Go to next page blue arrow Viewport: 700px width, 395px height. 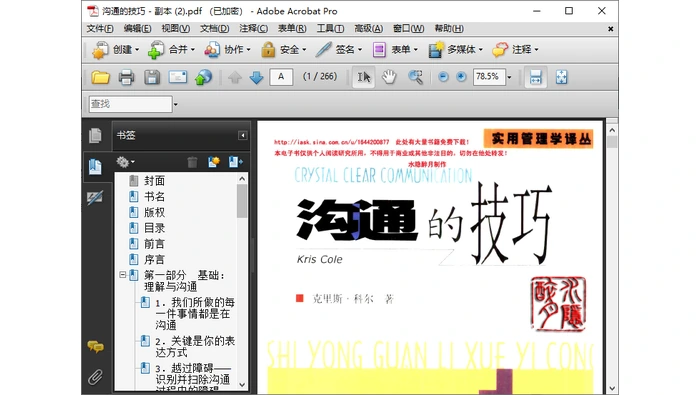[x=256, y=78]
